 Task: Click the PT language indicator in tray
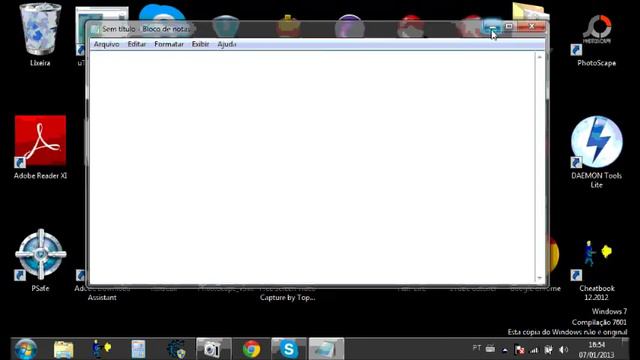coord(476,348)
